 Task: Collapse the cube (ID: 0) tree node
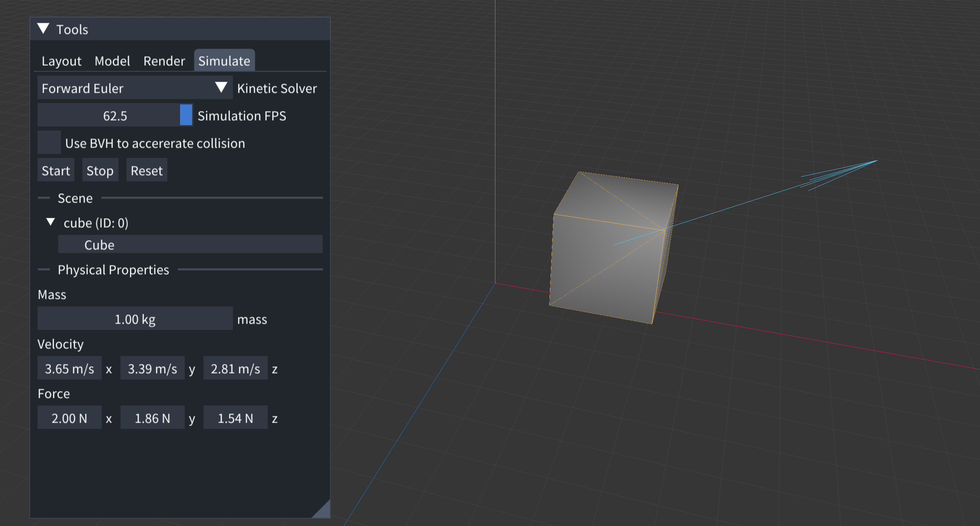click(x=51, y=222)
